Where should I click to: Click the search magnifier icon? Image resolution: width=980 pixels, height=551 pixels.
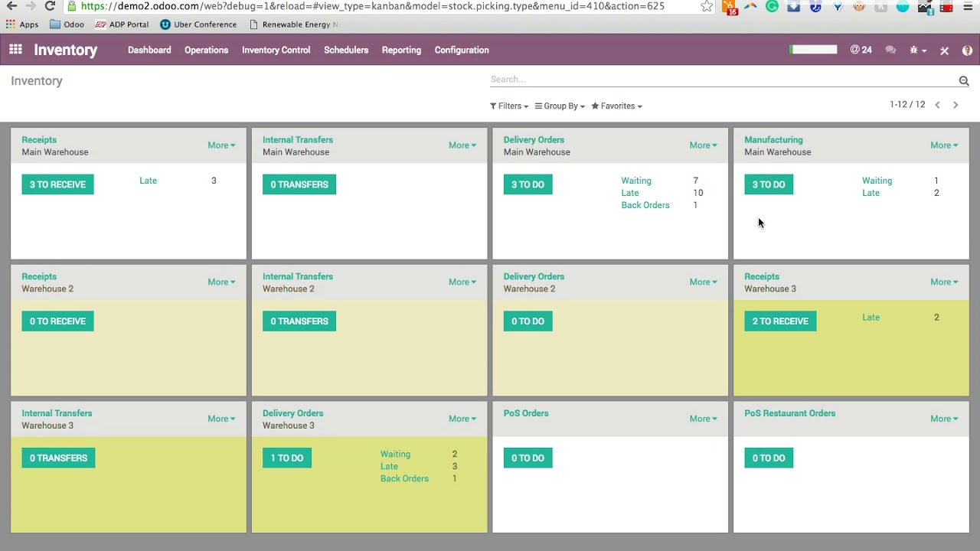tap(964, 81)
